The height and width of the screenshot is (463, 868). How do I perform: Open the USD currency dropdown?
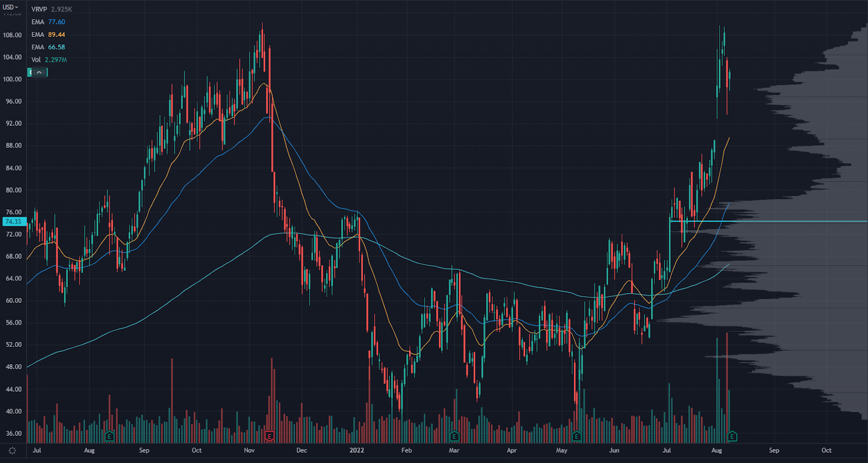pos(10,7)
